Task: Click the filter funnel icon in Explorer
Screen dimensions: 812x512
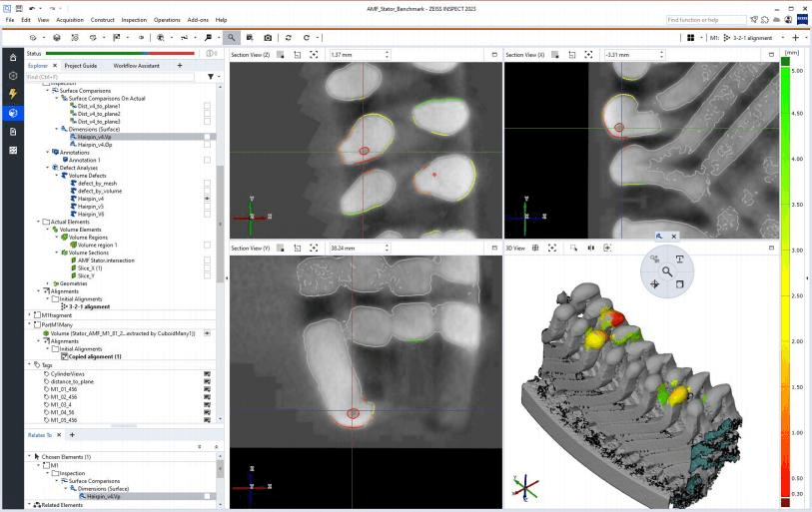Action: click(x=211, y=76)
